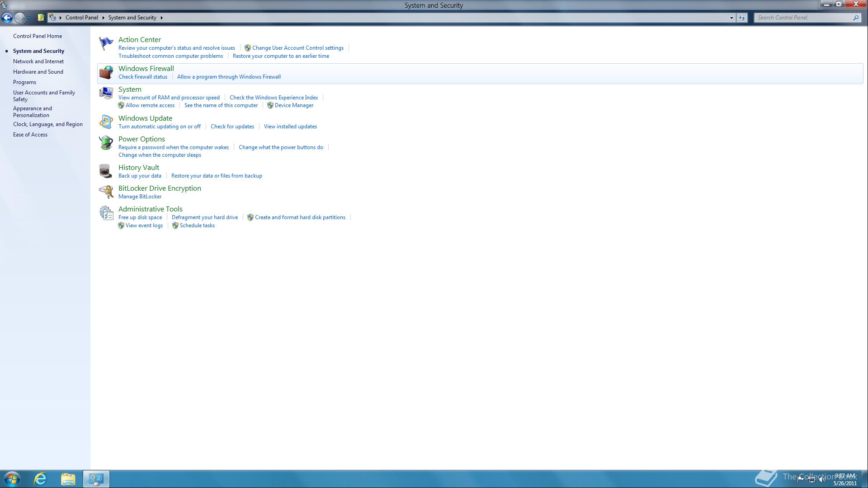The width and height of the screenshot is (868, 488).
Task: Click View installed updates
Action: (x=290, y=127)
